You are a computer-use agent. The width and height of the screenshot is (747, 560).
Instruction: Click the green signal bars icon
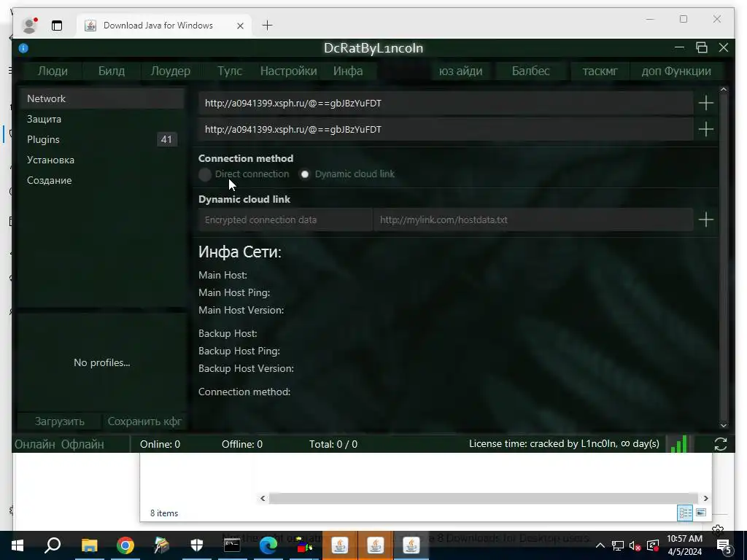click(679, 444)
